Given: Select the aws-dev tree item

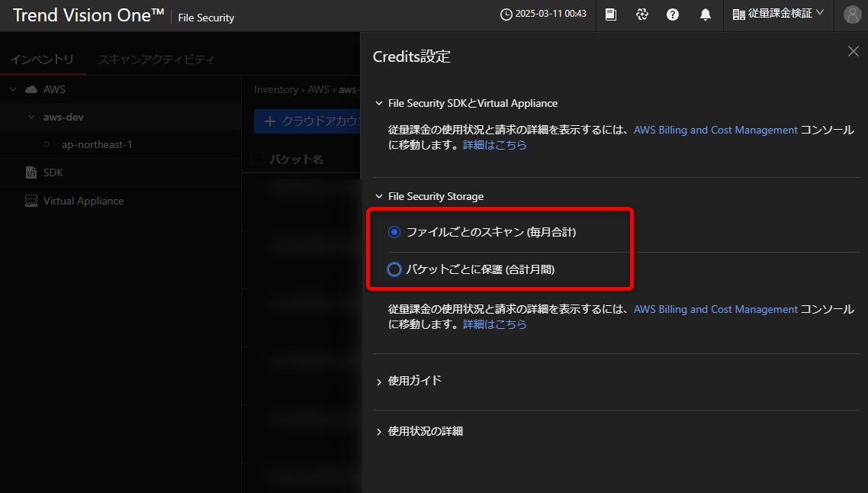Looking at the screenshot, I should click(x=63, y=117).
